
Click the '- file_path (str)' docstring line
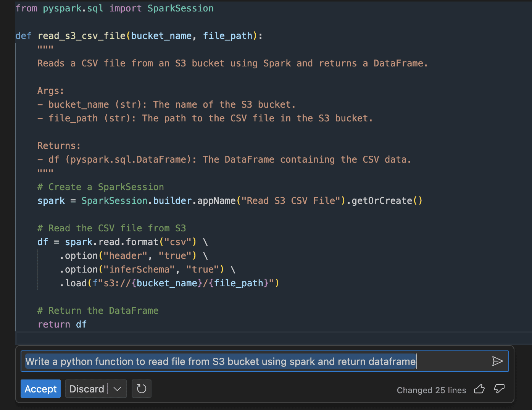(205, 118)
